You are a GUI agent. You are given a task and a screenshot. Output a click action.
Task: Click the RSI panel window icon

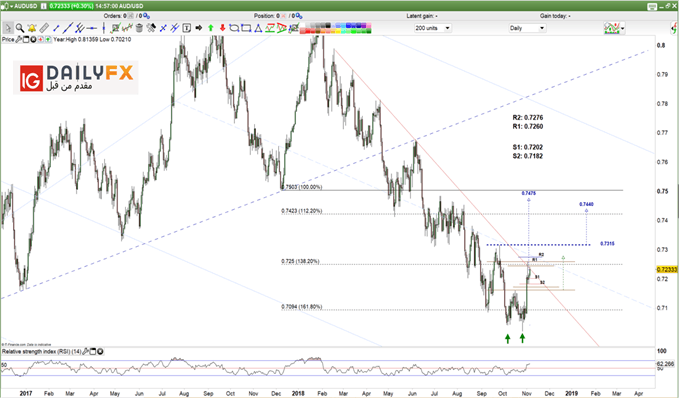(92, 352)
